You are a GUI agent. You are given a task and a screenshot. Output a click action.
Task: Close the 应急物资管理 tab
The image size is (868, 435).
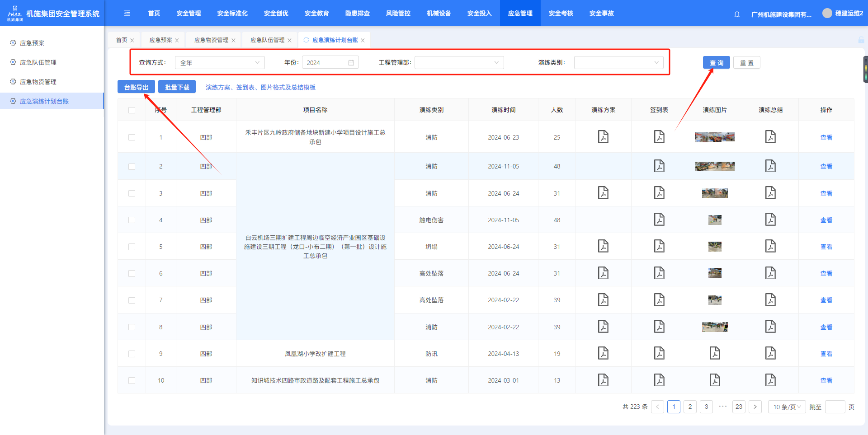(233, 40)
